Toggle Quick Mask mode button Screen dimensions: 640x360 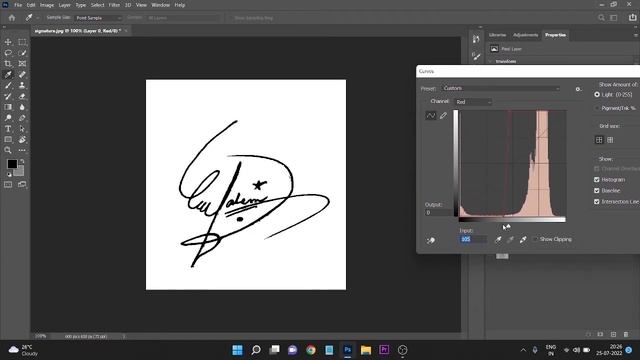[8, 184]
